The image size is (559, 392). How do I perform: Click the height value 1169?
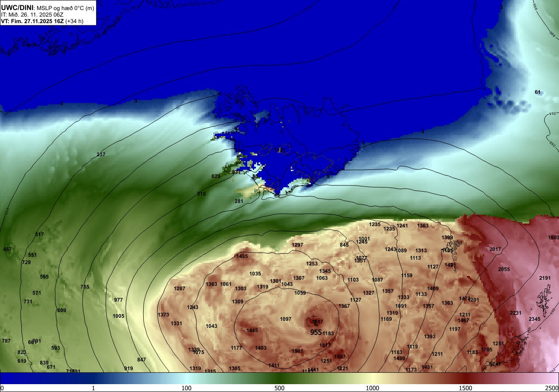pyautogui.click(x=386, y=319)
